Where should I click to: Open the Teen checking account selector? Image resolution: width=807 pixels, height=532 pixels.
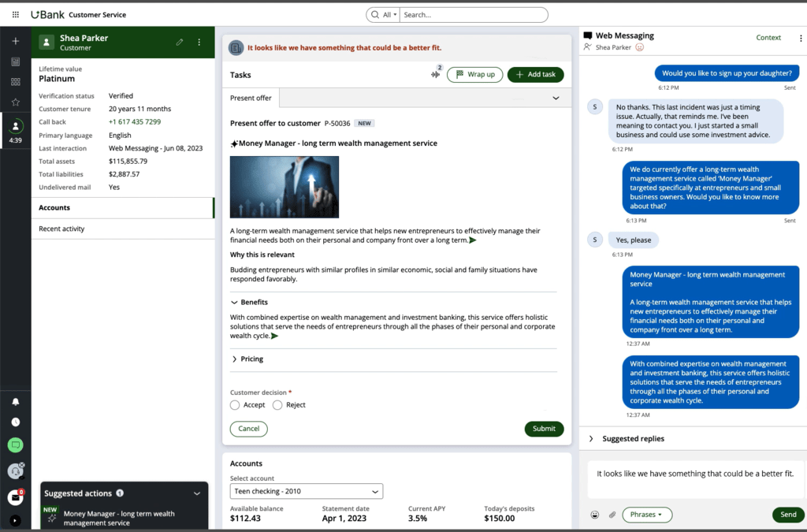coord(306,491)
